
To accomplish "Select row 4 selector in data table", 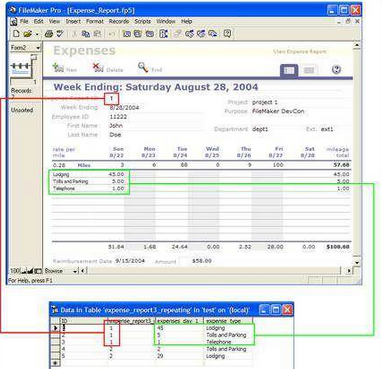I will (55, 349).
